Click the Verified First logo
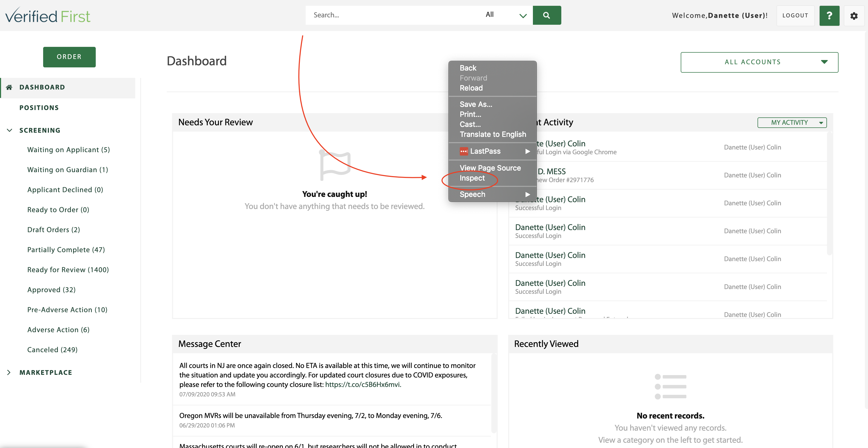 point(48,16)
